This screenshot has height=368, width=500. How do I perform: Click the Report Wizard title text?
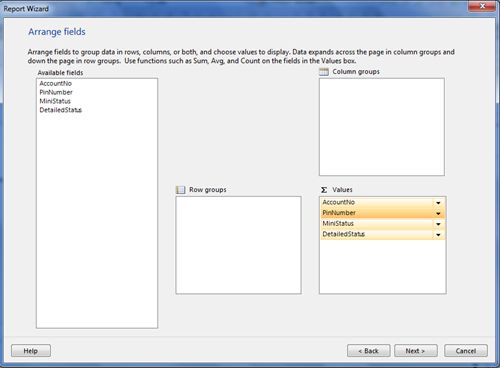click(26, 9)
